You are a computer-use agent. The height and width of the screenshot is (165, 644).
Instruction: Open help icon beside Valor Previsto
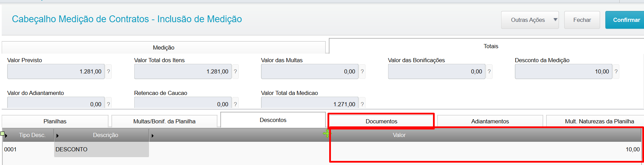pos(108,71)
